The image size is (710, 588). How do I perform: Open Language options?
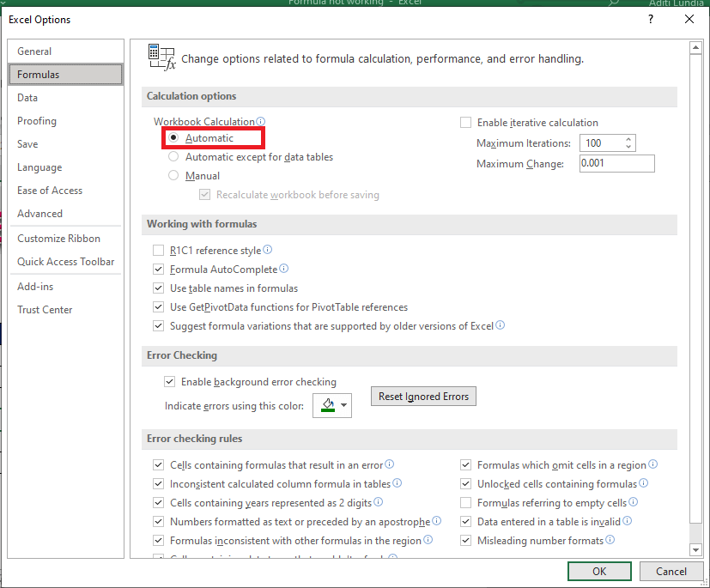(x=65, y=167)
